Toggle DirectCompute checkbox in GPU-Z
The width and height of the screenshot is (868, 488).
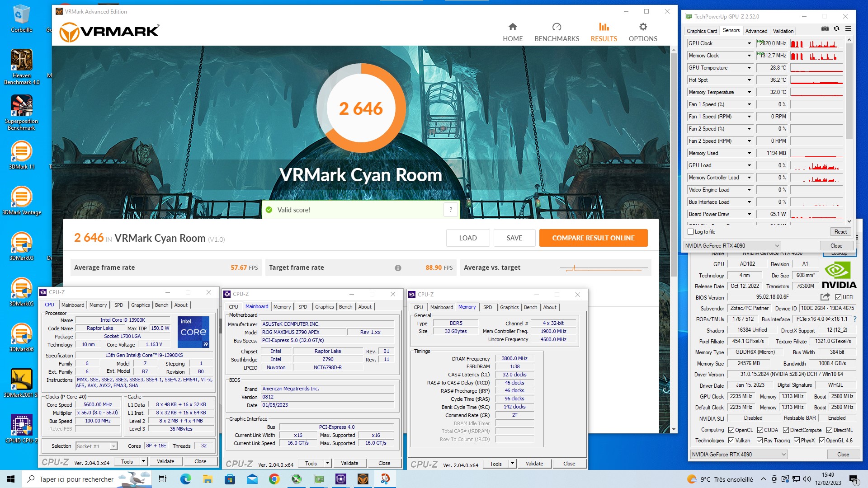tap(786, 430)
